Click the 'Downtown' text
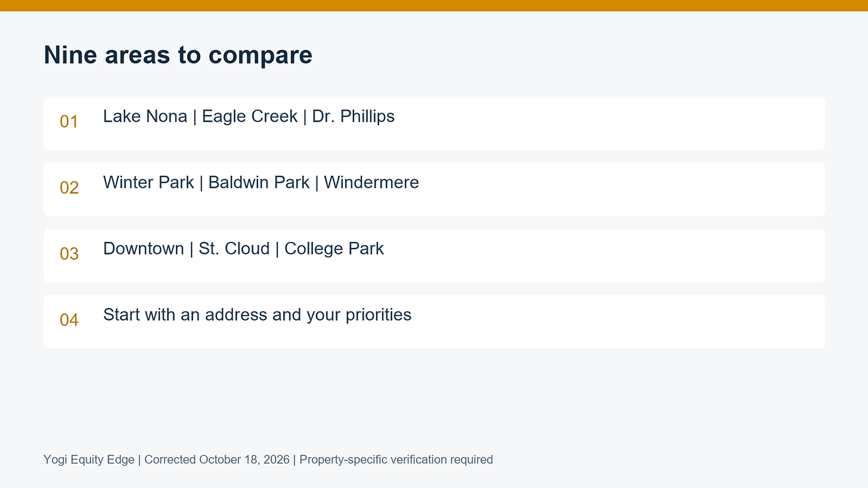This screenshot has height=488, width=868. click(144, 248)
